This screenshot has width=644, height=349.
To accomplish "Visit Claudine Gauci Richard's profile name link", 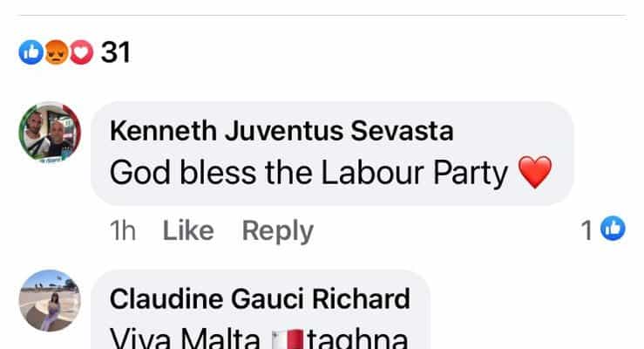I will (260, 299).
